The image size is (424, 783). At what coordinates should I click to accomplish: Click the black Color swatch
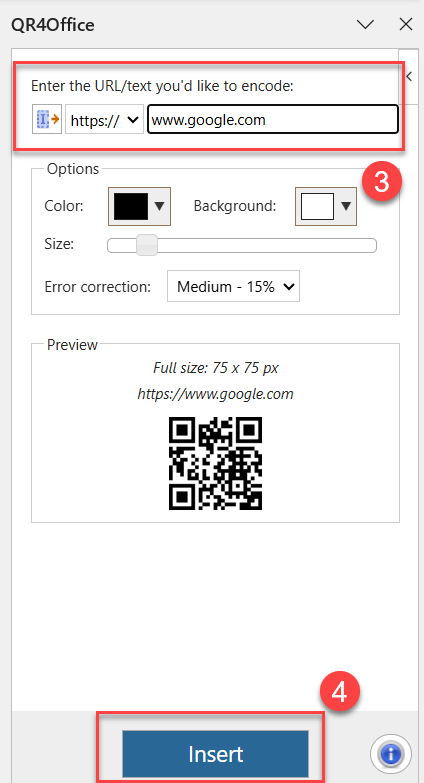(x=131, y=206)
